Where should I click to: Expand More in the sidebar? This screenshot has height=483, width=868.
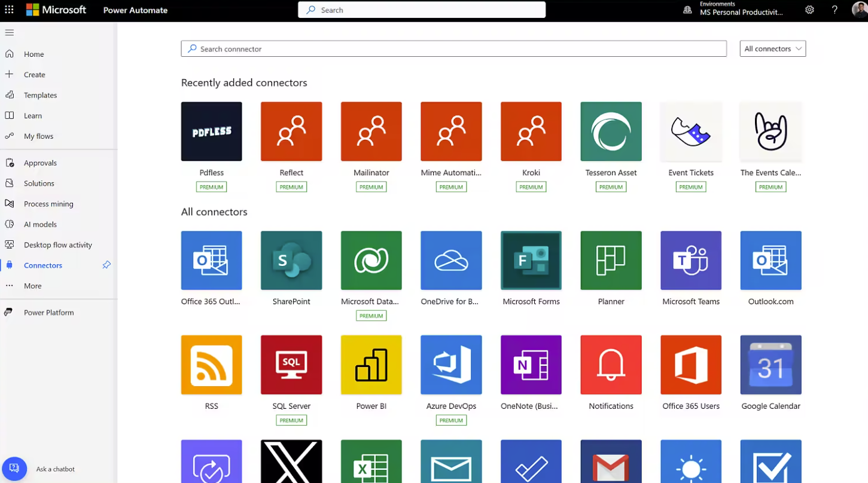pos(33,286)
